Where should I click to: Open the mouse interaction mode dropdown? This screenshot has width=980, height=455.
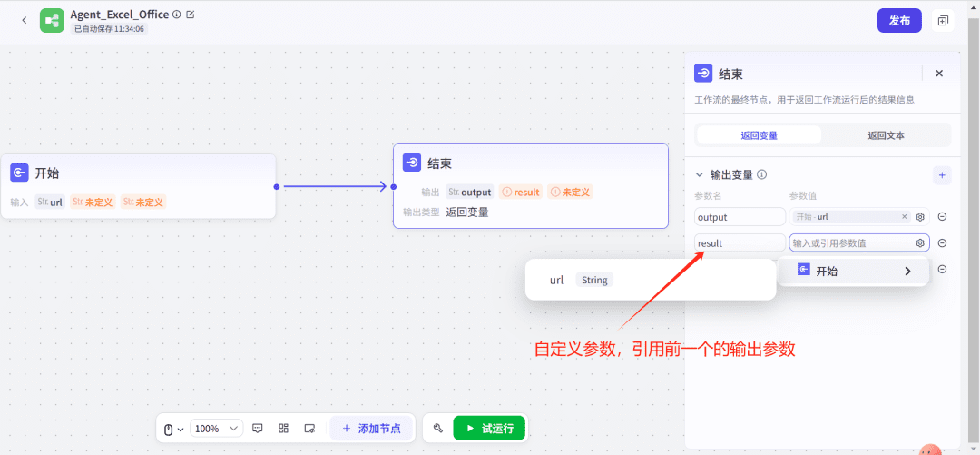(x=172, y=428)
